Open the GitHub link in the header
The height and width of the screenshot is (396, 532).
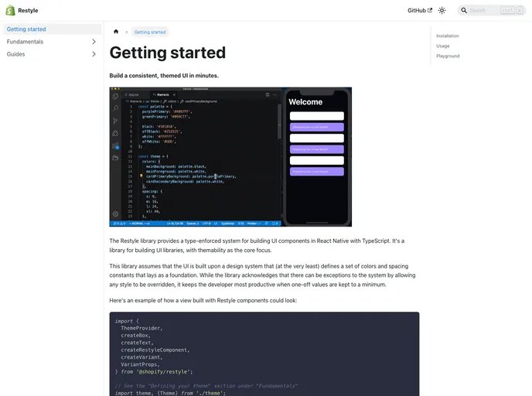[420, 11]
